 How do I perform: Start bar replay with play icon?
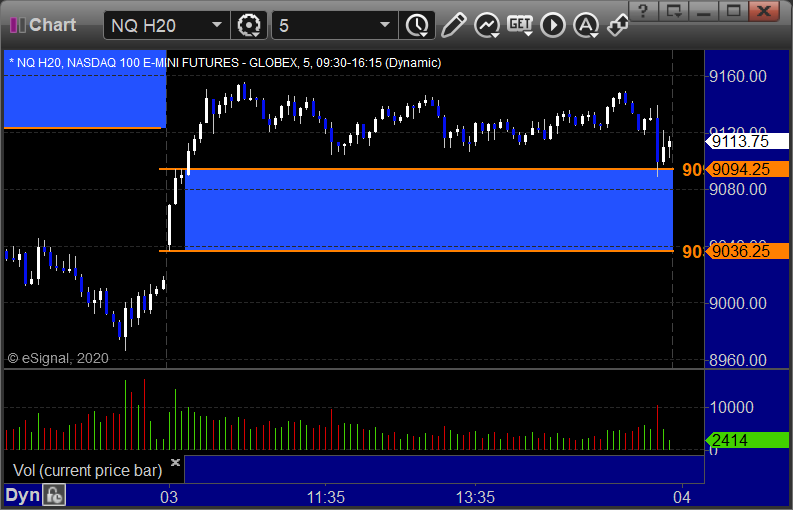click(553, 25)
